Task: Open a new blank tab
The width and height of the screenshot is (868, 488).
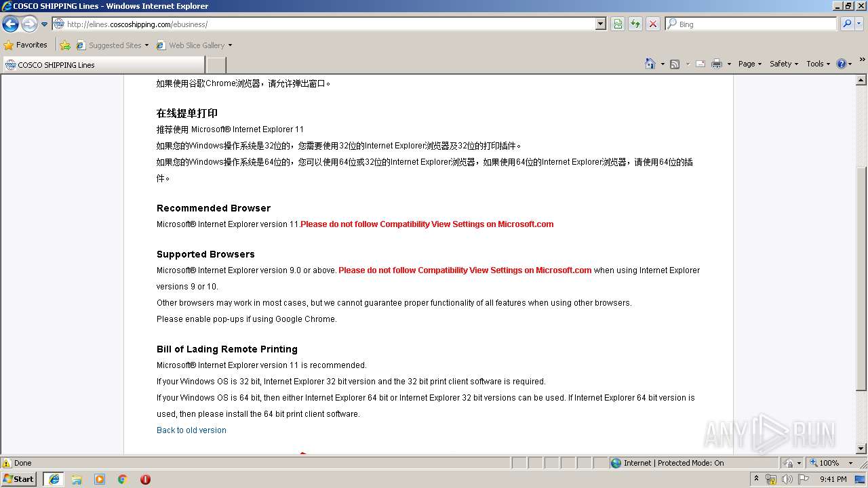Action: [216, 65]
